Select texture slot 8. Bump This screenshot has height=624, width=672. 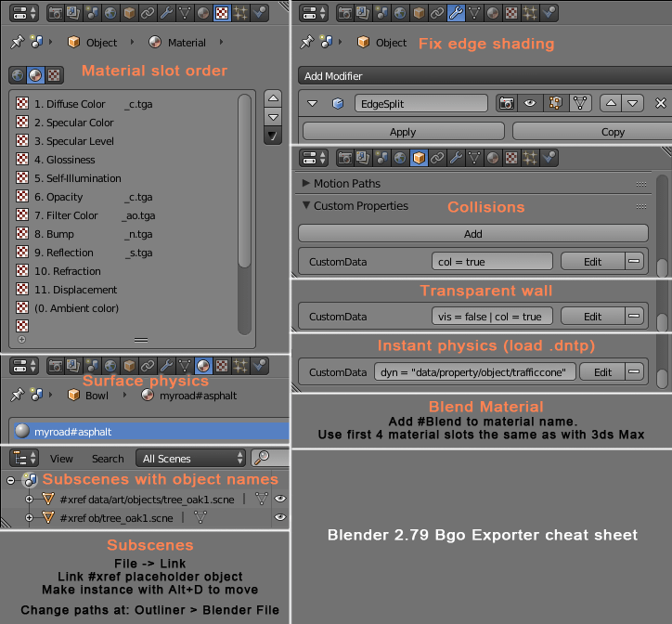click(125, 234)
